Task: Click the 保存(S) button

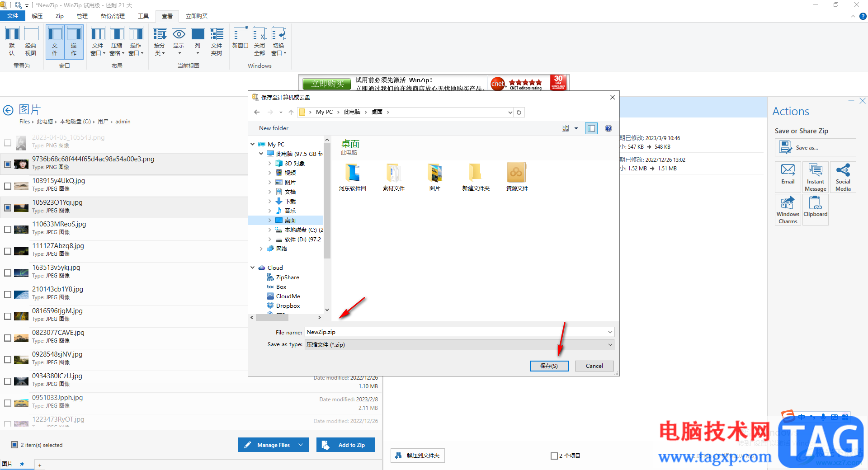Action: click(x=549, y=366)
